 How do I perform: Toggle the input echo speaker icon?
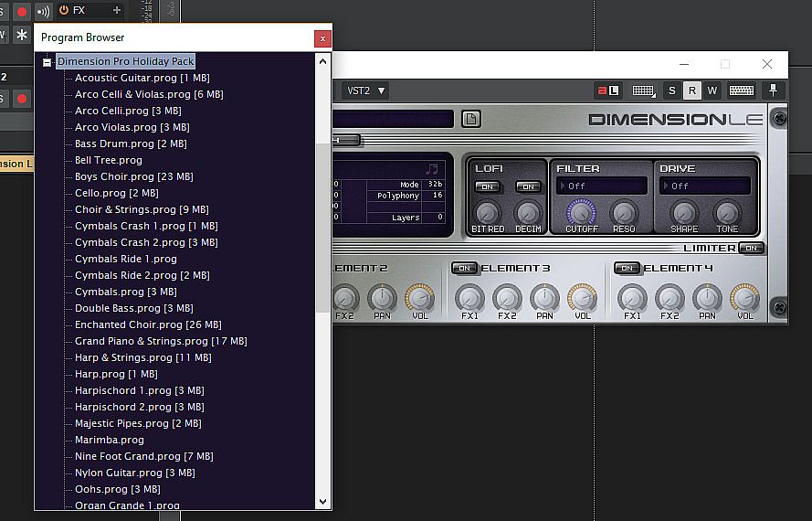pyautogui.click(x=43, y=10)
